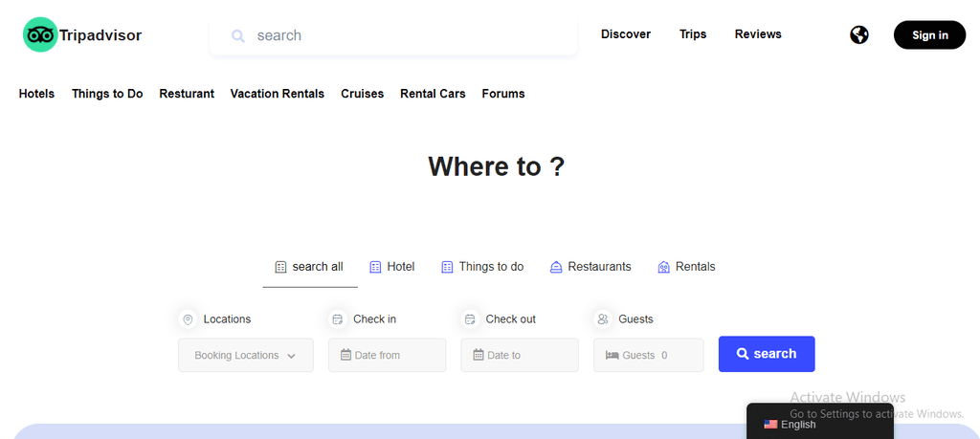
Task: Click the 'Where to ?' heading
Action: (497, 166)
